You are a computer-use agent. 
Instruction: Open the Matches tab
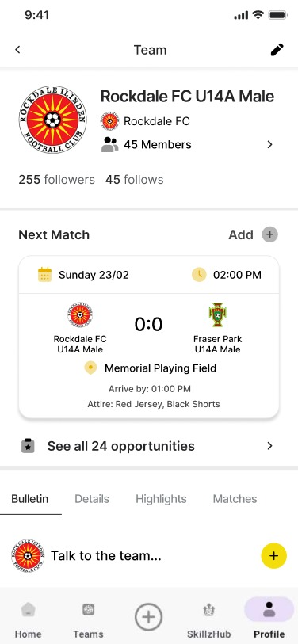click(x=235, y=498)
